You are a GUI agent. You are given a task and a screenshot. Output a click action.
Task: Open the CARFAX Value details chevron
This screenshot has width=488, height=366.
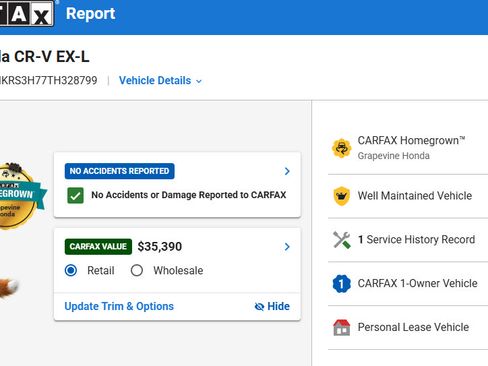click(287, 247)
